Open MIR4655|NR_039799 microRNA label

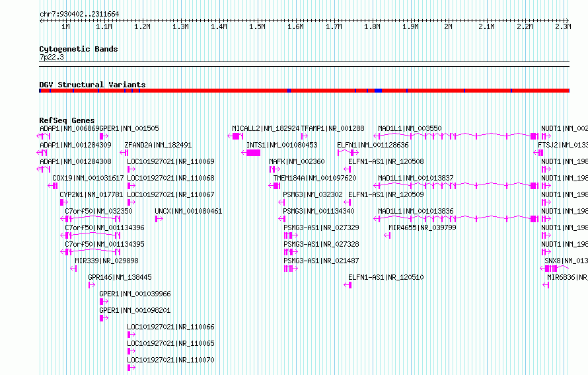(422, 228)
